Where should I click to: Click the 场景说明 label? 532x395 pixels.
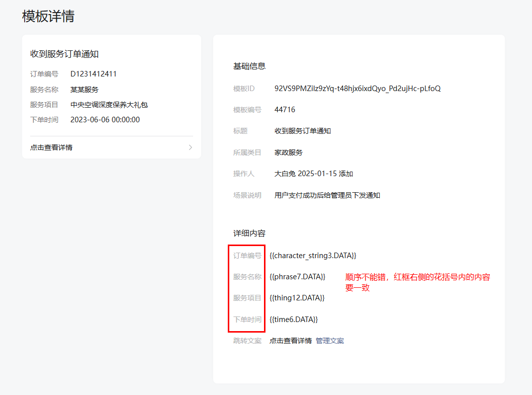(247, 195)
